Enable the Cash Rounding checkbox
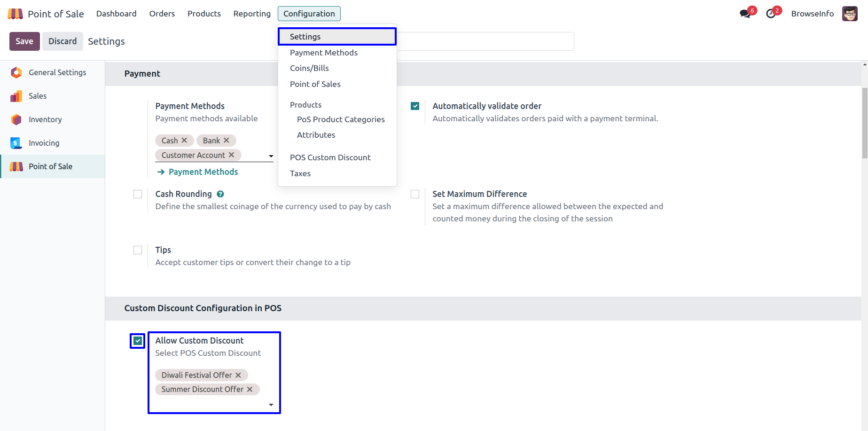 coord(138,194)
